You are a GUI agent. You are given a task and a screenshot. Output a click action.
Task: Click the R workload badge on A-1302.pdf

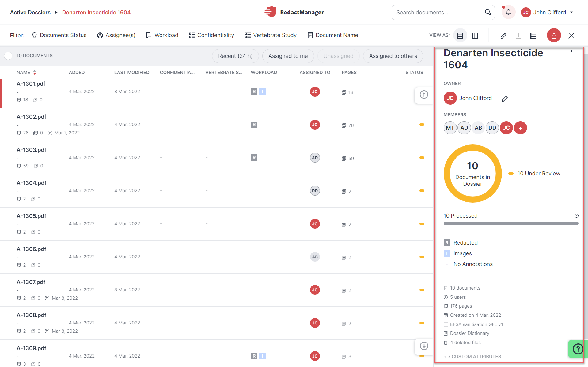[x=254, y=125]
